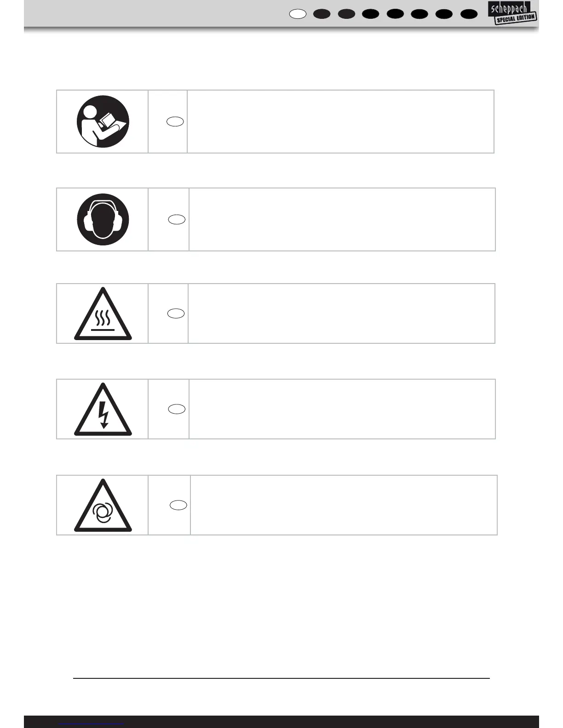This screenshot has width=563, height=728.
Task: Select the hot surface warning triangle
Action: click(x=103, y=314)
